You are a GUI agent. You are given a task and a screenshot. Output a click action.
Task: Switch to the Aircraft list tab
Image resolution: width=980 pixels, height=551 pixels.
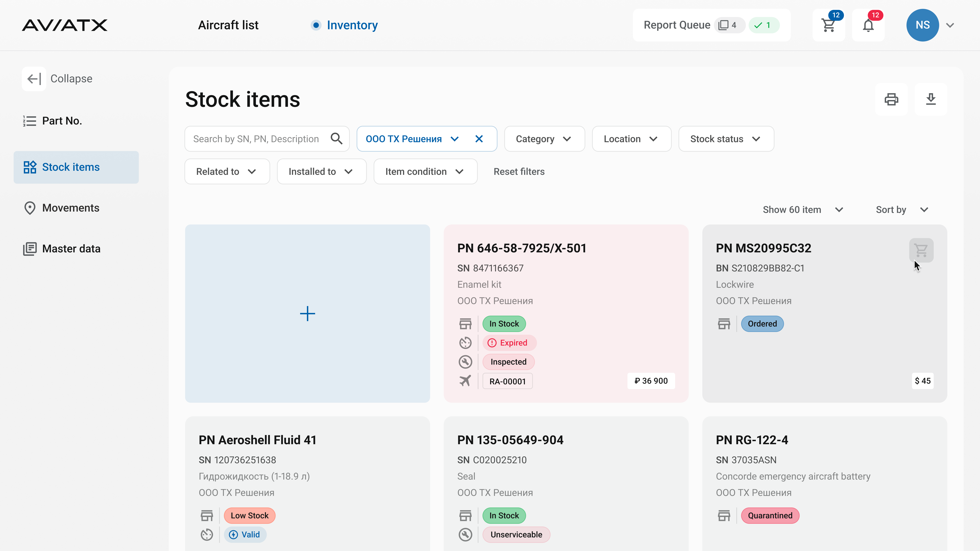(x=228, y=25)
